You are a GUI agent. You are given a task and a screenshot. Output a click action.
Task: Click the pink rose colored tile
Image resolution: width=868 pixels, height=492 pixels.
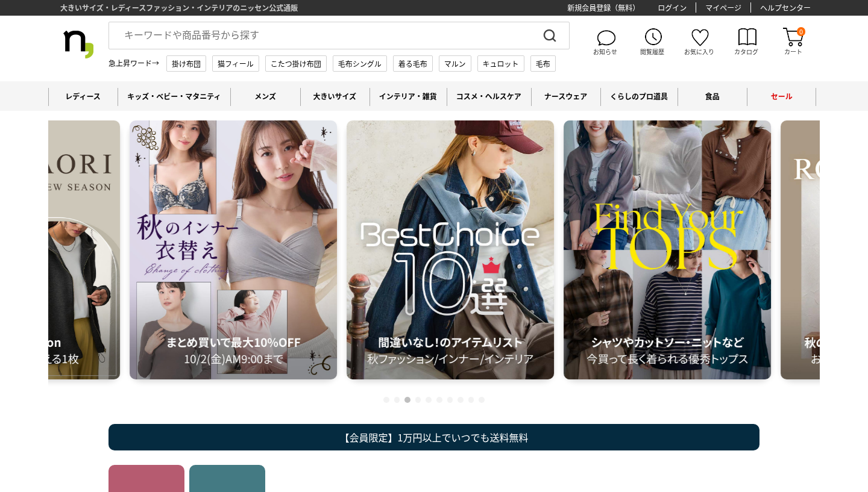coord(146,479)
